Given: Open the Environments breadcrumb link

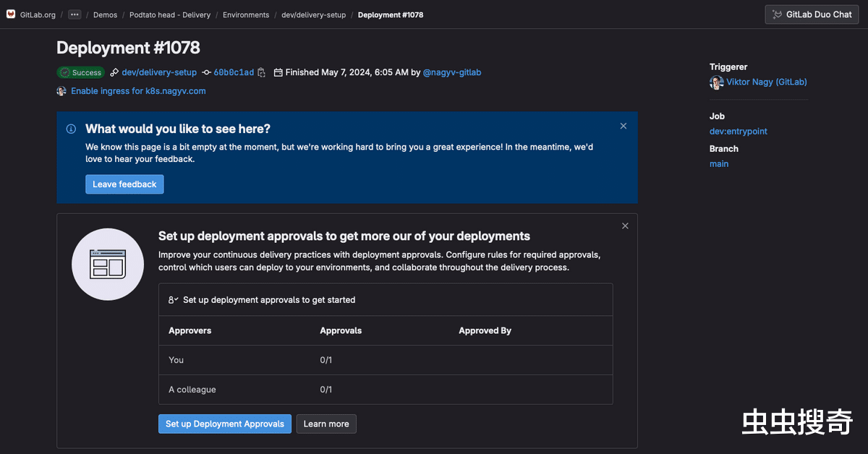Looking at the screenshot, I should [246, 14].
